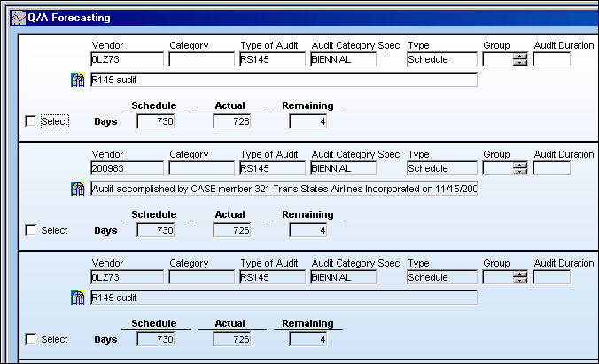Click Audit Duration field in top record
The height and width of the screenshot is (364, 599).
(552, 59)
